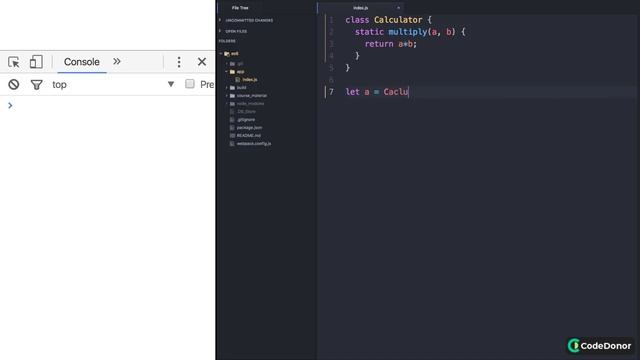
Task: Click line number 1 in the gutter
Action: click(331, 20)
